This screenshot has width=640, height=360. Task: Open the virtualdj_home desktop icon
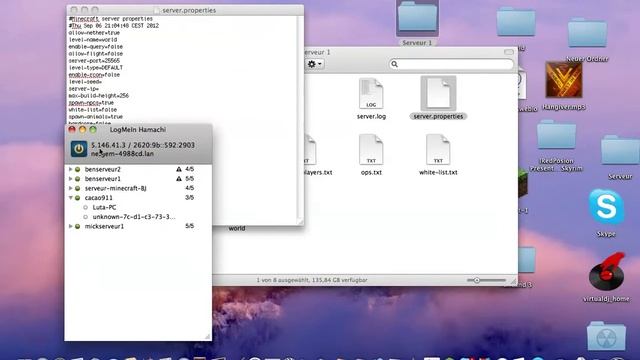tap(607, 272)
